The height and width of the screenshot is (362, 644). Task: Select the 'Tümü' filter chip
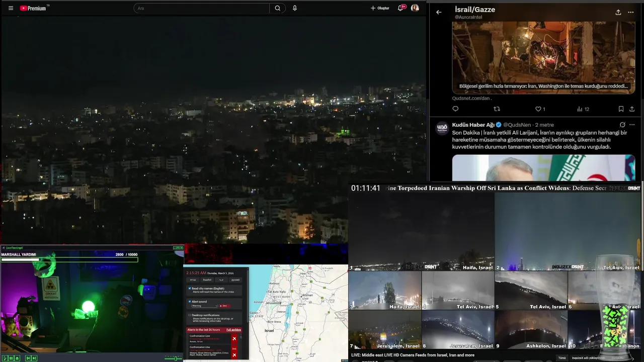[x=562, y=358]
